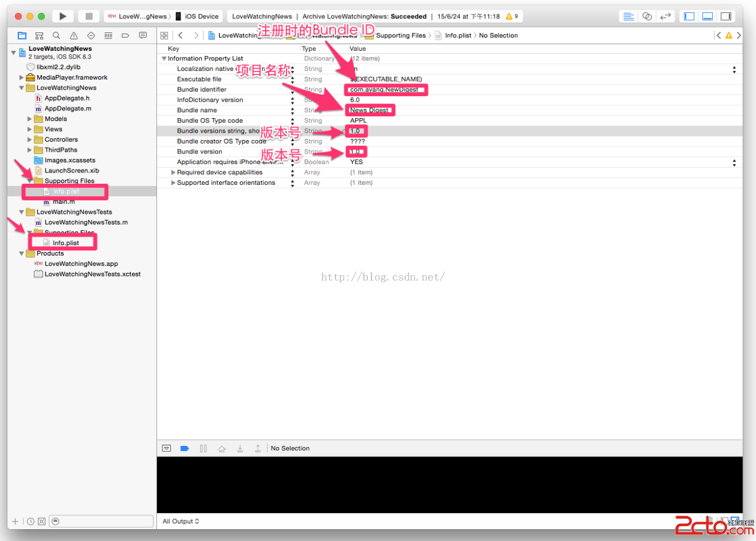The image size is (756, 541).
Task: Click the Stop button in toolbar
Action: pos(89,16)
